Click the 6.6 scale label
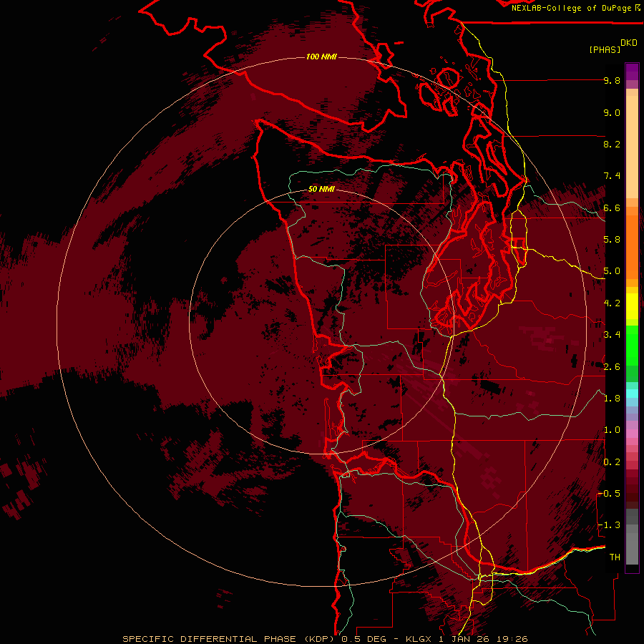This screenshot has height=644, width=644. pos(612,208)
